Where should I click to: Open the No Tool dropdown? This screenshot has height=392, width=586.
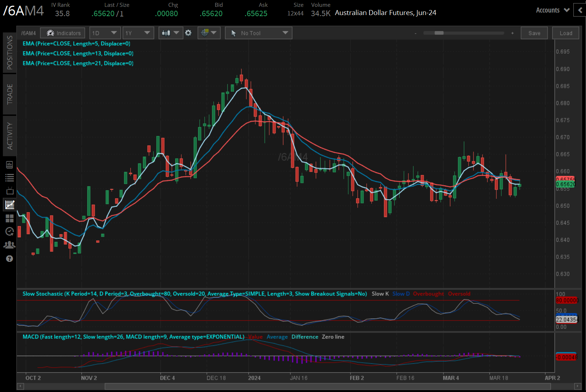[x=258, y=33]
